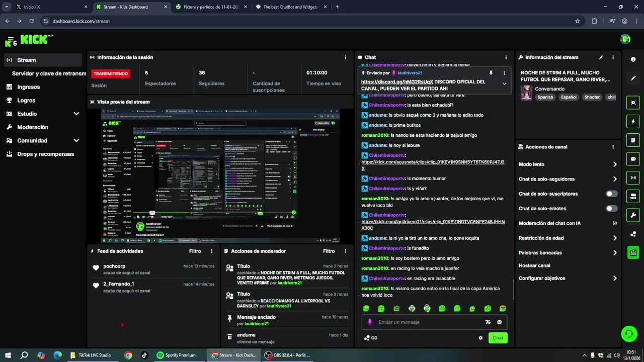The height and width of the screenshot is (362, 644).
Task: Open Modo lento settings
Action: 568,164
